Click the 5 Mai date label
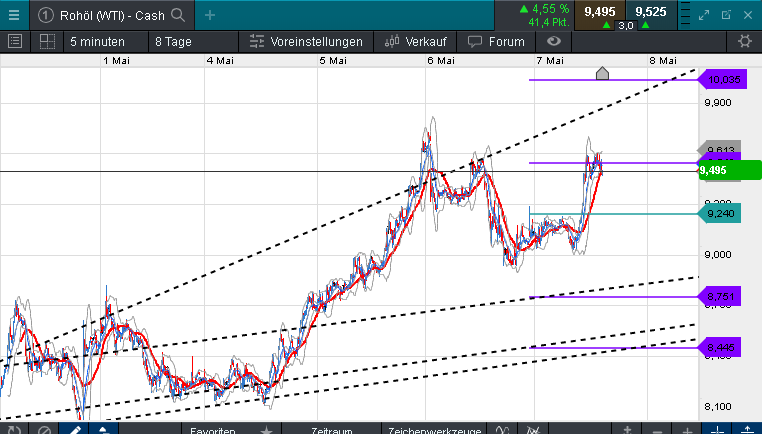This screenshot has height=434, width=762. (x=333, y=61)
